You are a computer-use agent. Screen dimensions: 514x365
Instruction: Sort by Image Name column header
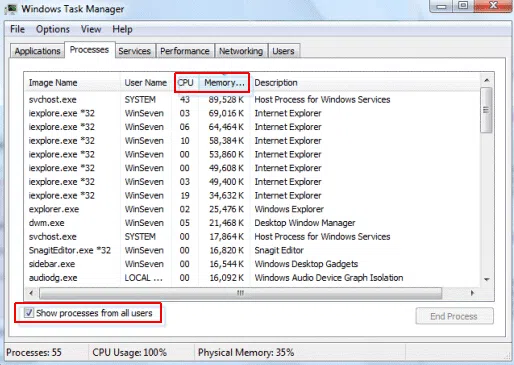pyautogui.click(x=72, y=83)
